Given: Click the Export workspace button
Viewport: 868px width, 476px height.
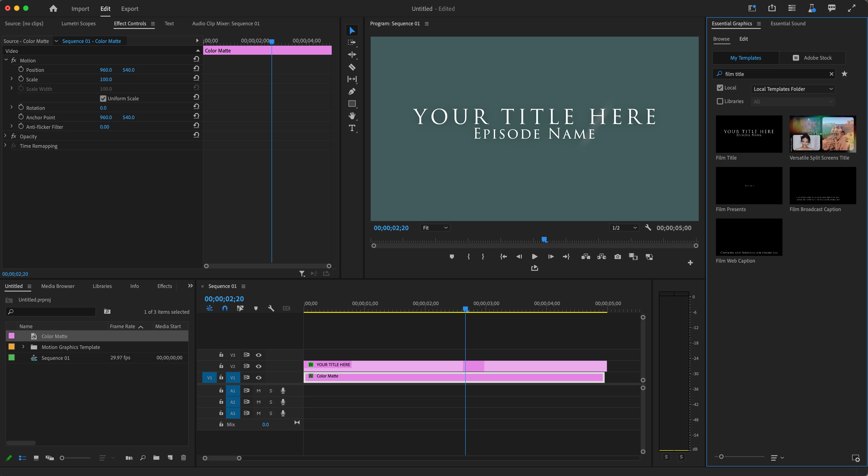Looking at the screenshot, I should pyautogui.click(x=130, y=9).
